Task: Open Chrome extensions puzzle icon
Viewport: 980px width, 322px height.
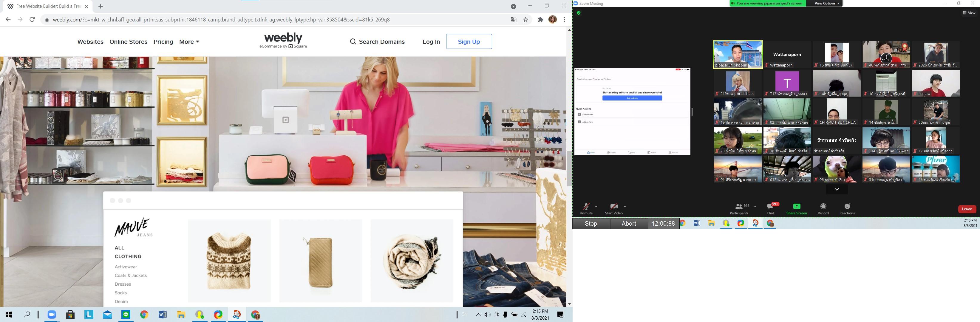Action: pos(540,19)
